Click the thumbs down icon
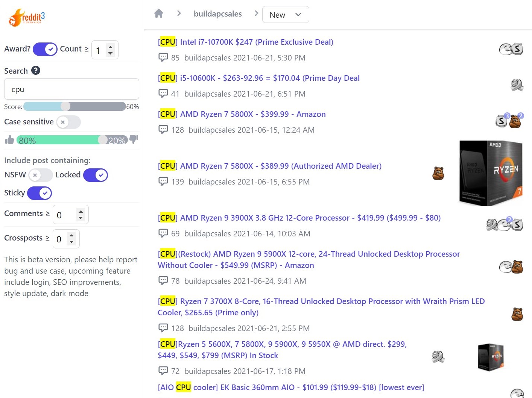The width and height of the screenshot is (532, 398). tap(134, 139)
